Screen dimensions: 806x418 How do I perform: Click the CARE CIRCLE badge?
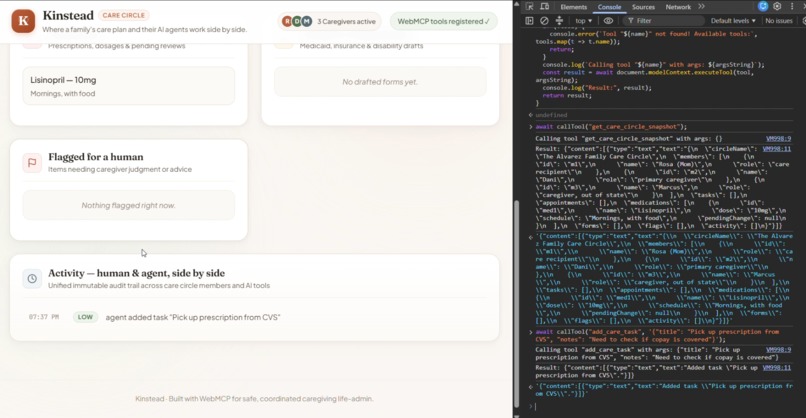coord(123,15)
